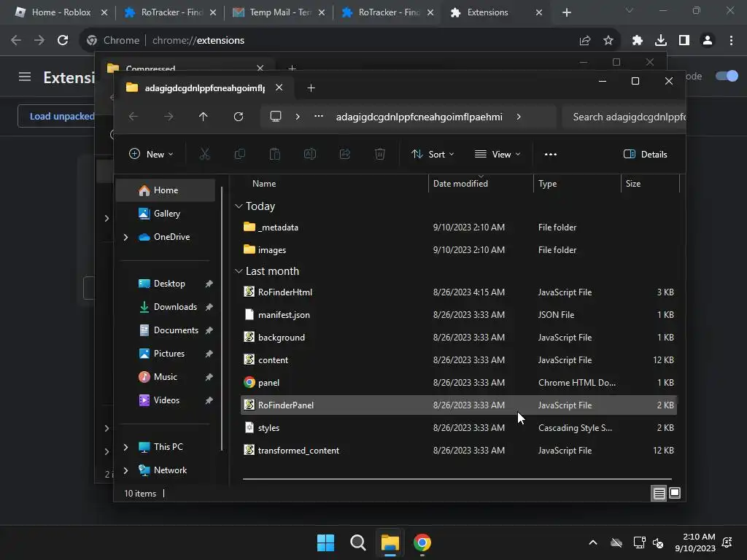Click the Delete trash icon in Explorer toolbar
The width and height of the screenshot is (747, 560).
coord(379,154)
